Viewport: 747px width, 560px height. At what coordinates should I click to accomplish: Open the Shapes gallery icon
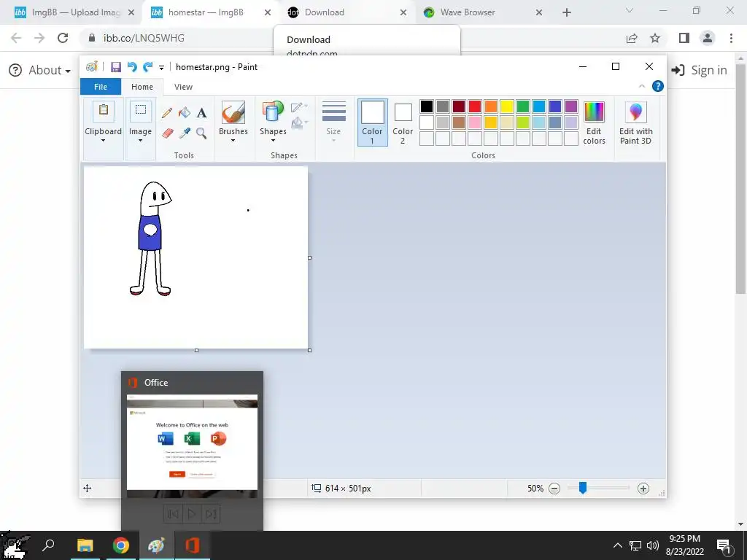click(273, 112)
